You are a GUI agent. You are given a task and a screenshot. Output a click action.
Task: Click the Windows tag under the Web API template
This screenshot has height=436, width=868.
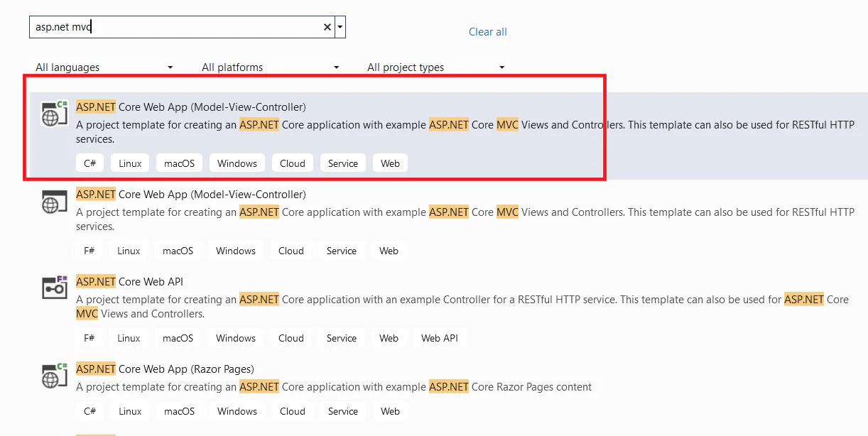(236, 338)
